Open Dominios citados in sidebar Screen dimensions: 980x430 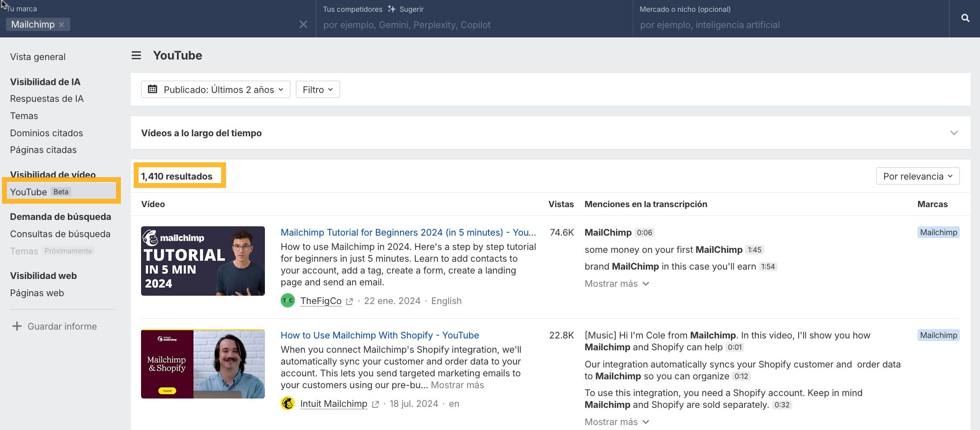[x=46, y=133]
